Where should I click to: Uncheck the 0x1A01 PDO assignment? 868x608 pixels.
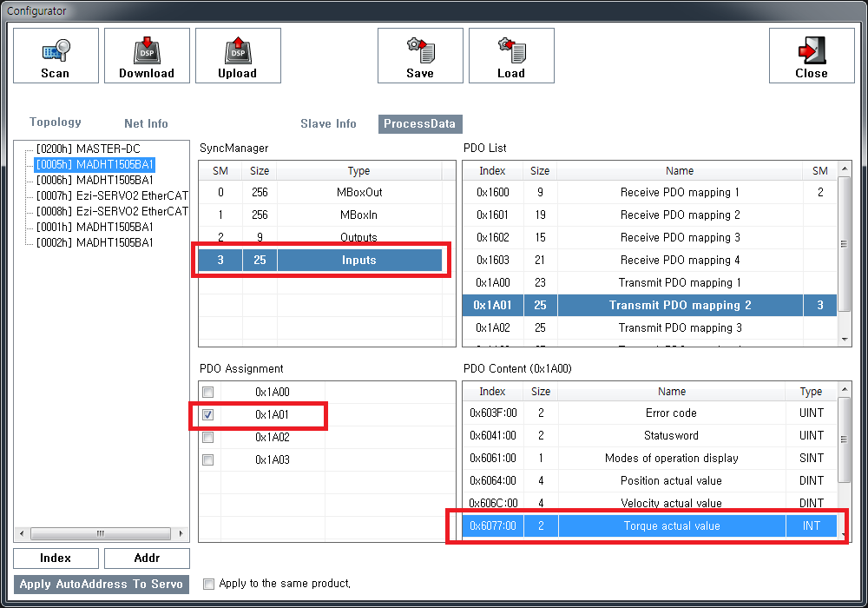point(207,415)
